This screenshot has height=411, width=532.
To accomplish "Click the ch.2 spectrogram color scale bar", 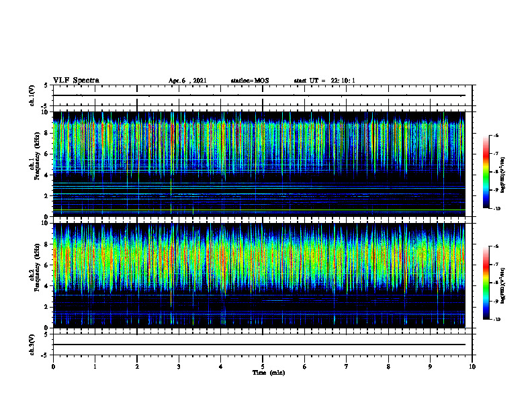I will 486,283.
